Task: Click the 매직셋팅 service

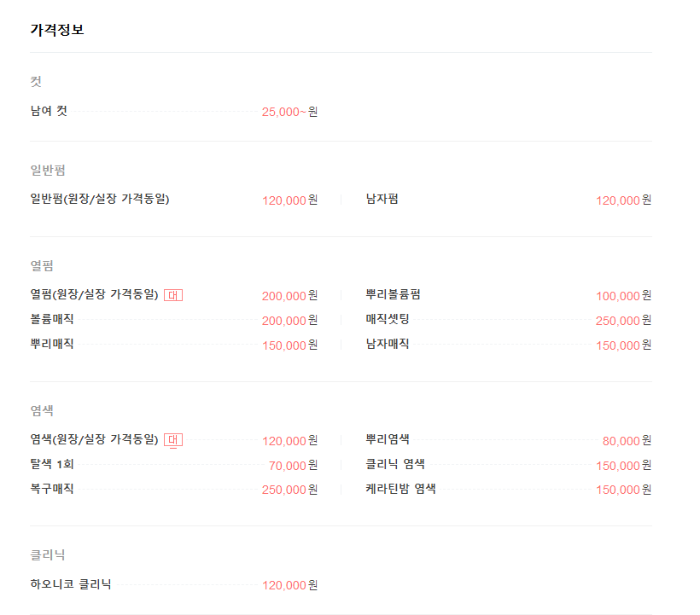Action: tap(388, 319)
